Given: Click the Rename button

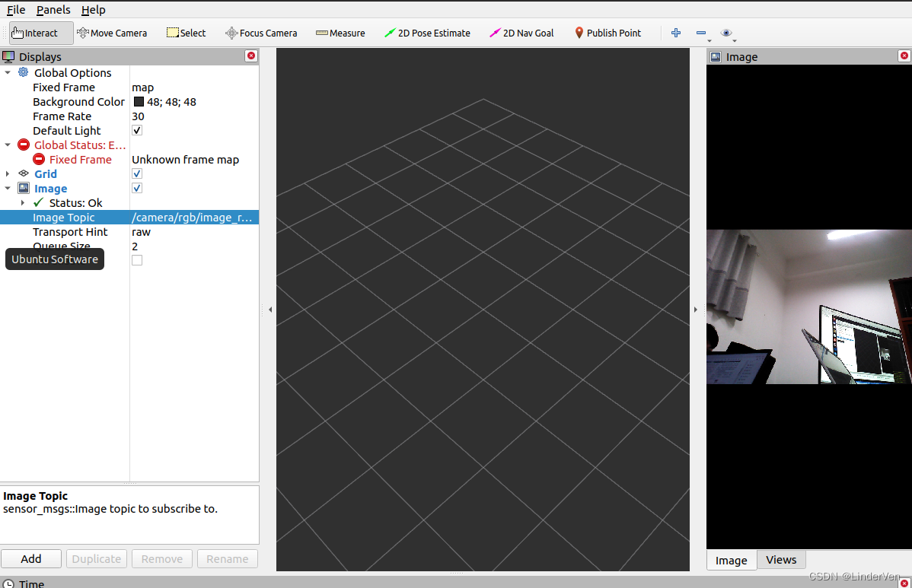Looking at the screenshot, I should coord(228,559).
